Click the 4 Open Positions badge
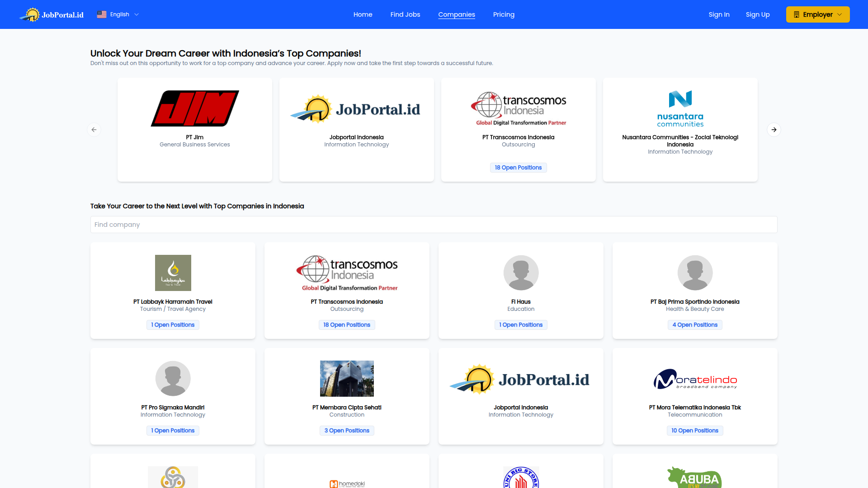 695,325
